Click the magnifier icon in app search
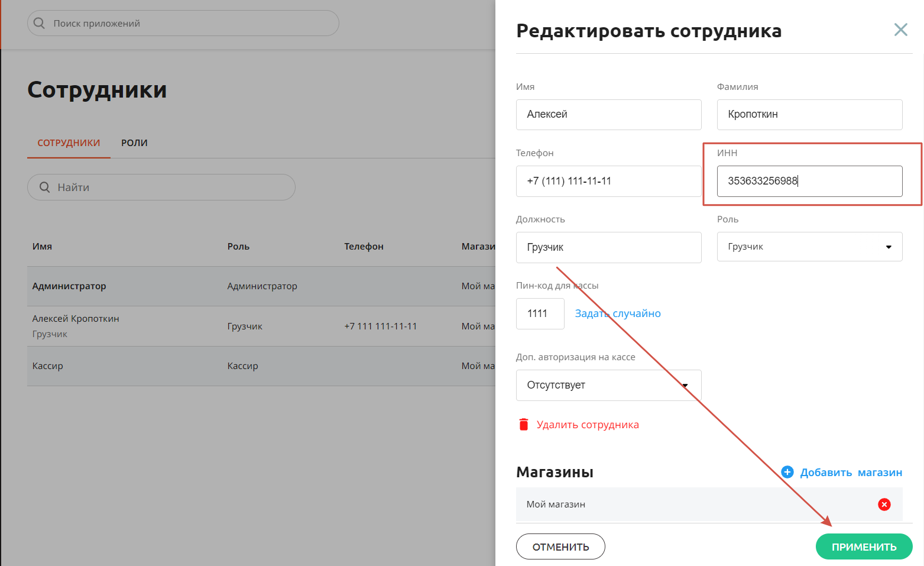The image size is (924, 566). coord(39,23)
